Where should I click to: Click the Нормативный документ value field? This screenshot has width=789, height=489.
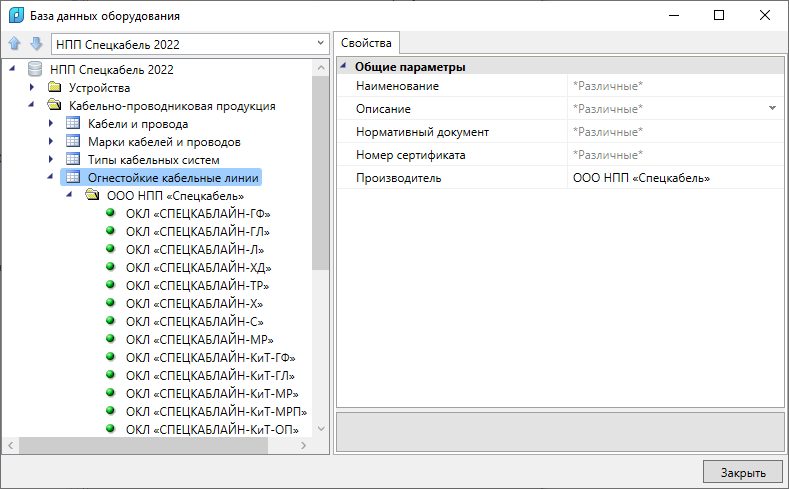pyautogui.click(x=675, y=132)
